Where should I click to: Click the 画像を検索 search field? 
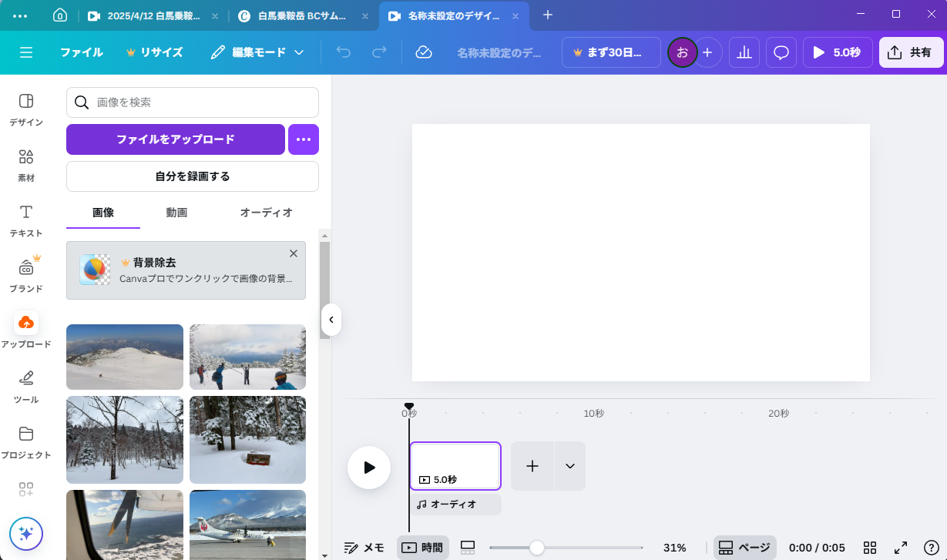[x=200, y=102]
